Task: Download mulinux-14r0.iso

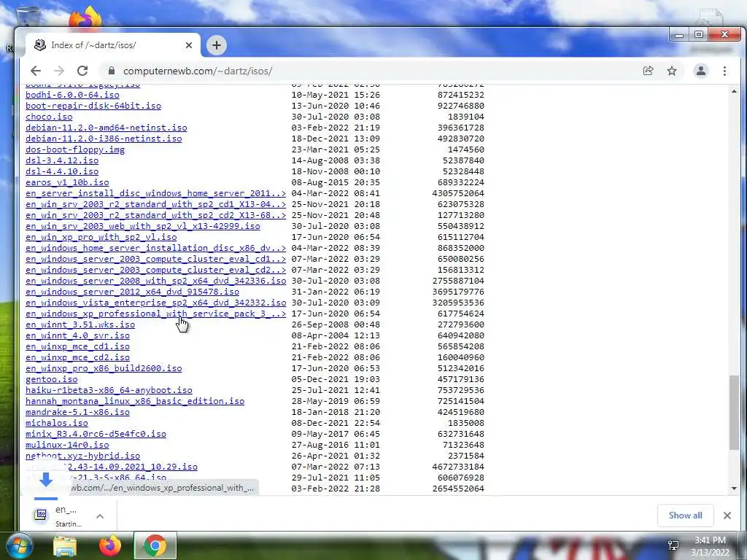Action: (x=67, y=446)
